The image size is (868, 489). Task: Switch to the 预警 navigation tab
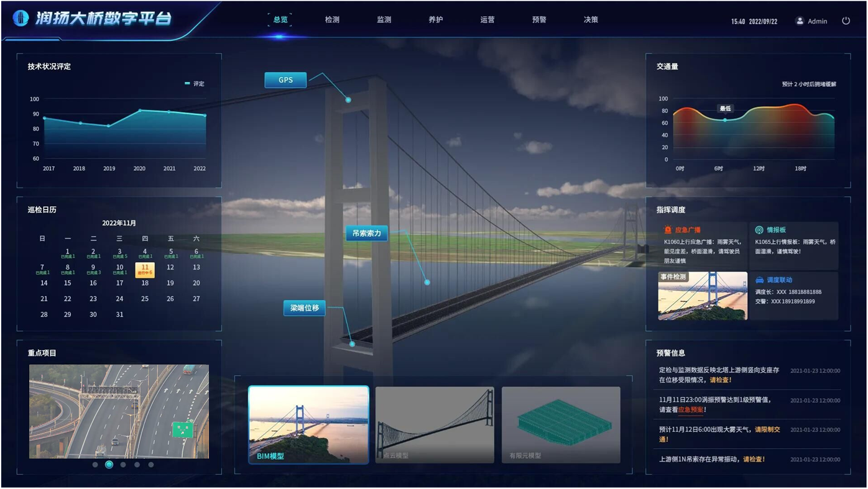(539, 20)
